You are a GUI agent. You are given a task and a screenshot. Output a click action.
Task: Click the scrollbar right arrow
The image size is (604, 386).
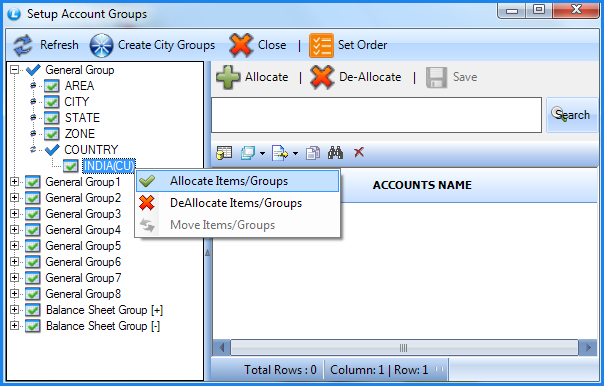click(x=588, y=348)
